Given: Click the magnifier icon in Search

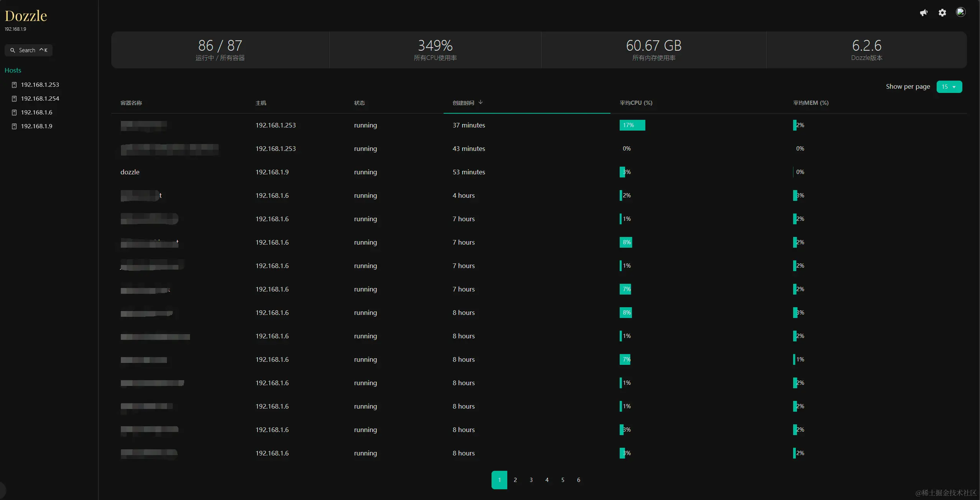Looking at the screenshot, I should 13,50.
